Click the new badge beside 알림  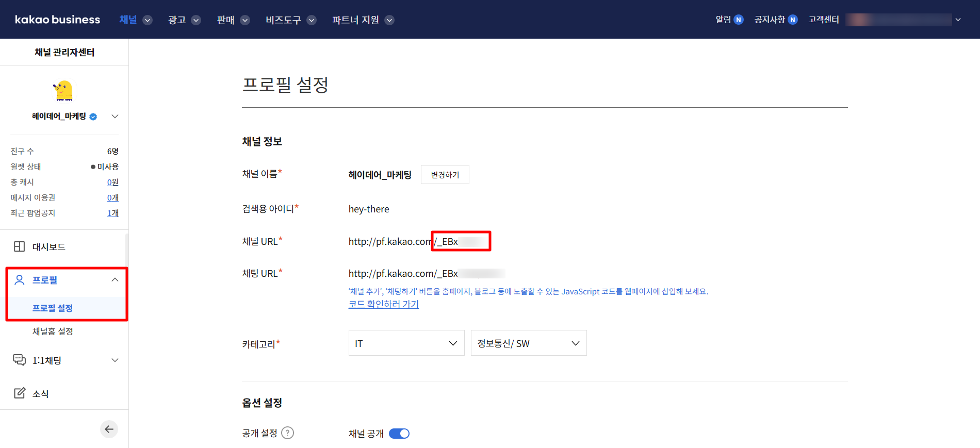point(739,20)
